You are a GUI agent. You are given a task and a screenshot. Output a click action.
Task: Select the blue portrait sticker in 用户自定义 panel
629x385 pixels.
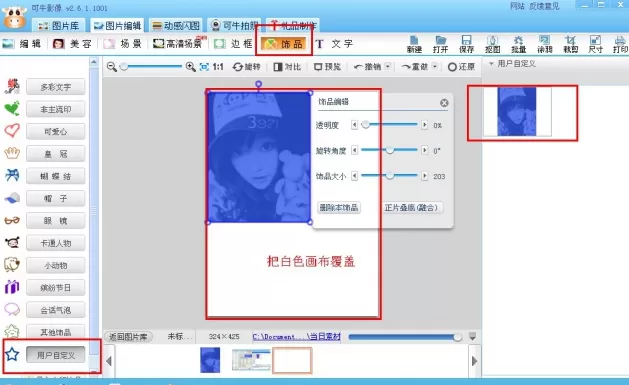pyautogui.click(x=517, y=112)
